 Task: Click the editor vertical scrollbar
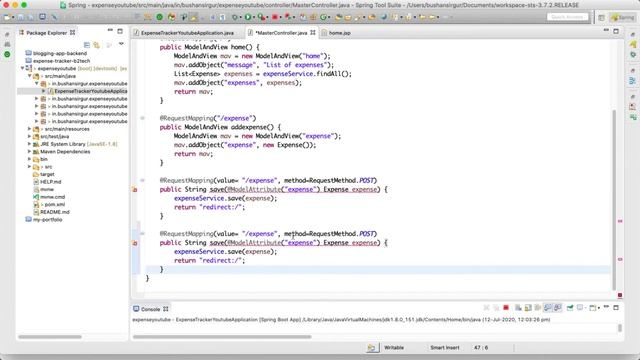[x=614, y=200]
